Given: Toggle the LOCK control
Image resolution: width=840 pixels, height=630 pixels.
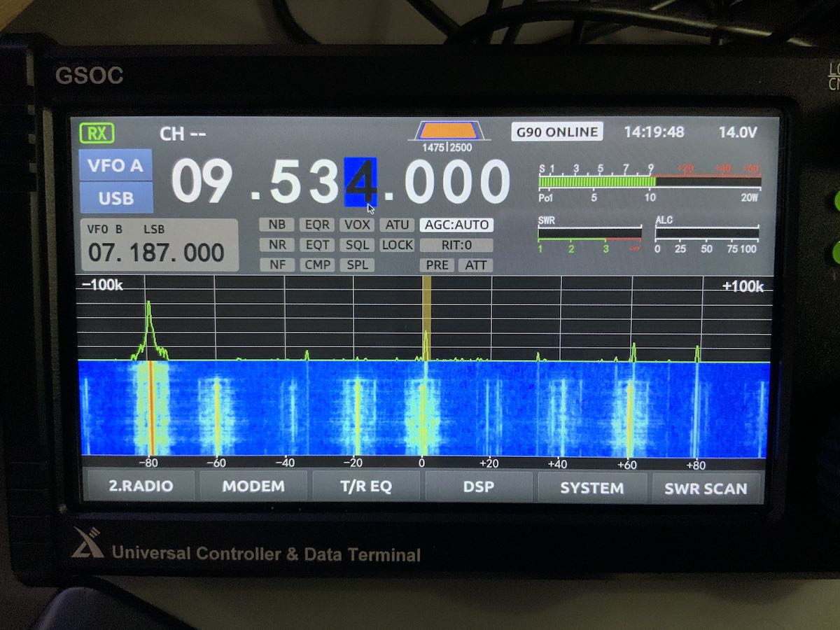Looking at the screenshot, I should 397,245.
